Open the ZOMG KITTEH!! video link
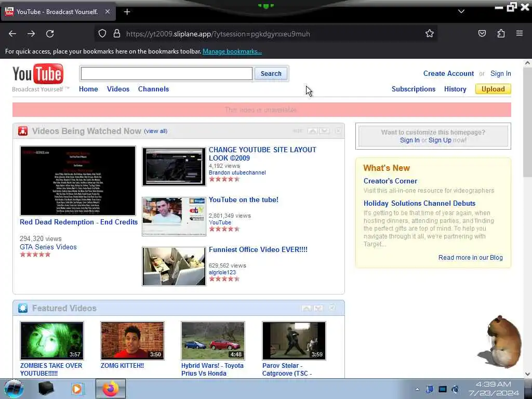The image size is (532, 399). [122, 365]
